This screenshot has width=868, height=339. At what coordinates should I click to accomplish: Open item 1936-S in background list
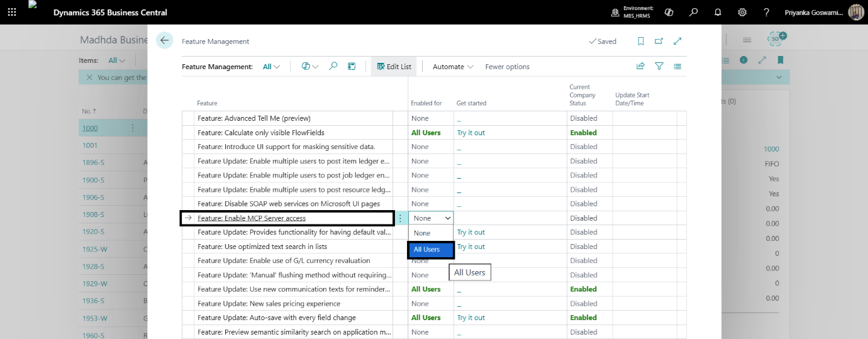pyautogui.click(x=93, y=301)
